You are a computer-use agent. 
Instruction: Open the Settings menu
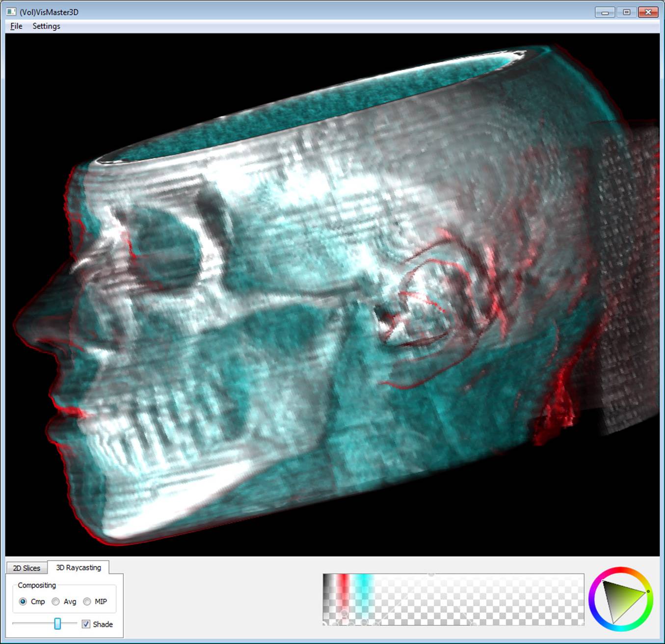tap(46, 26)
